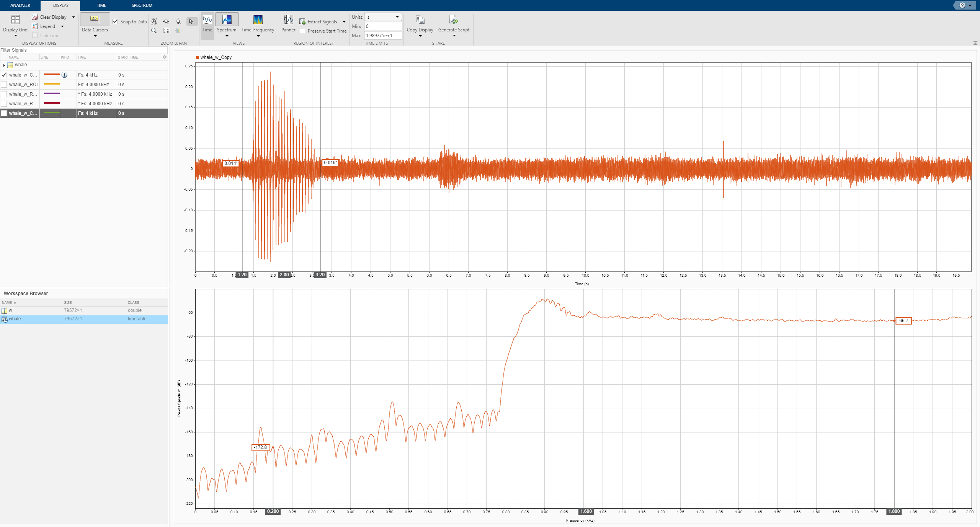
Task: Toggle the Data Cursors button
Action: (x=95, y=19)
